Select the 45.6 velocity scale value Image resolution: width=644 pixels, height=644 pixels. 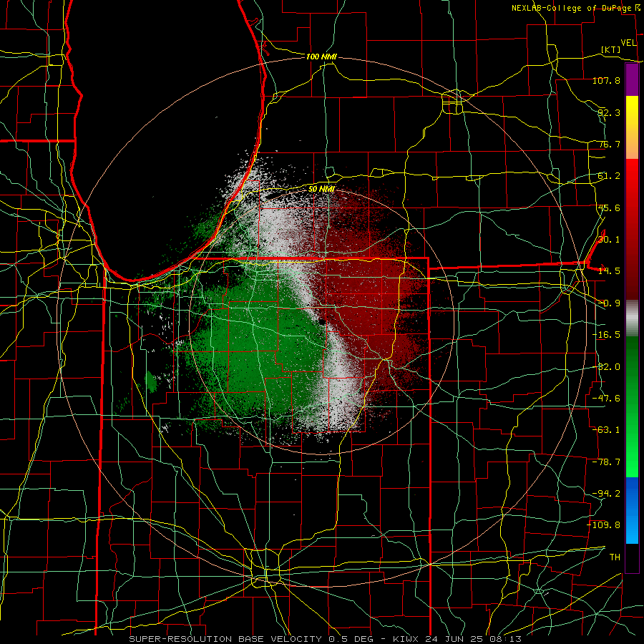[x=609, y=208]
